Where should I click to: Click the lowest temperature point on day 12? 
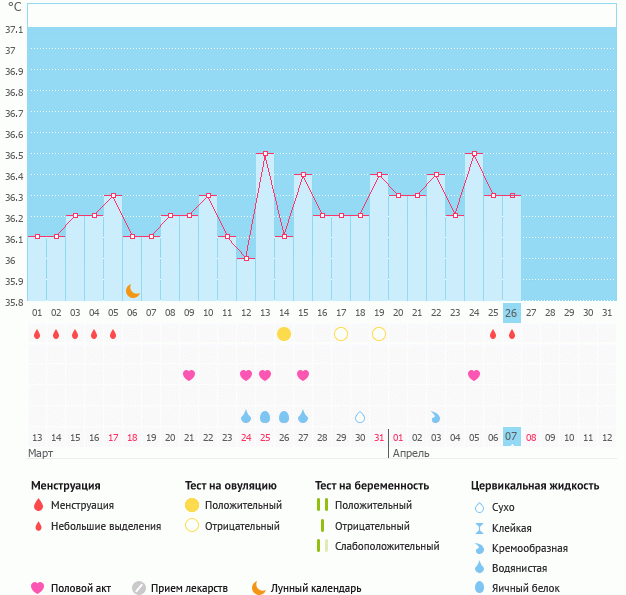[x=246, y=258]
